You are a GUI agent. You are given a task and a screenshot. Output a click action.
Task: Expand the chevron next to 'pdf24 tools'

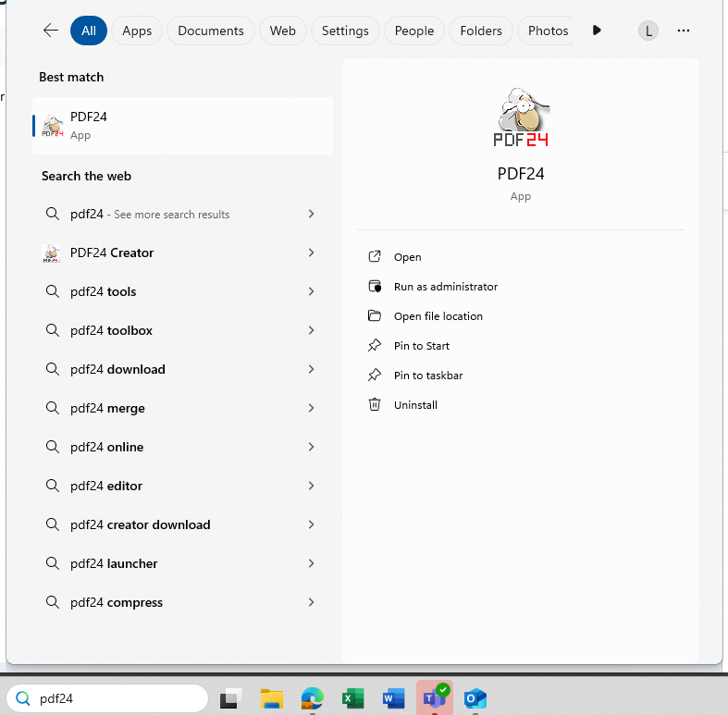pos(311,291)
